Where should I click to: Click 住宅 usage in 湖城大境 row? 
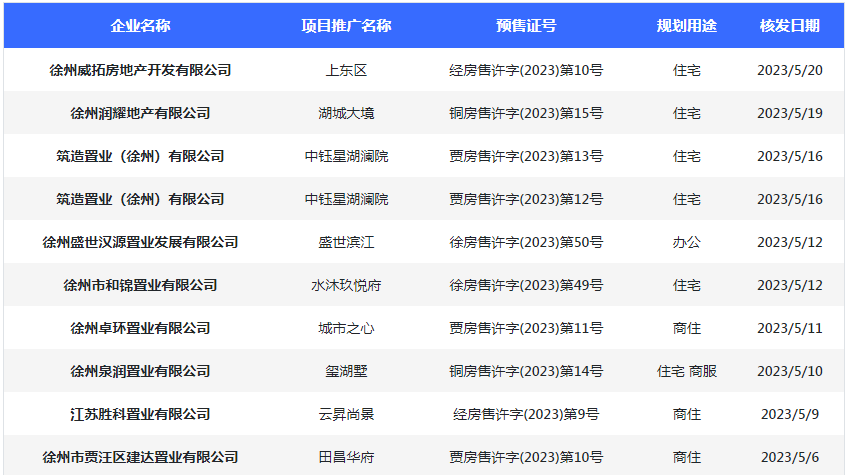pyautogui.click(x=687, y=113)
